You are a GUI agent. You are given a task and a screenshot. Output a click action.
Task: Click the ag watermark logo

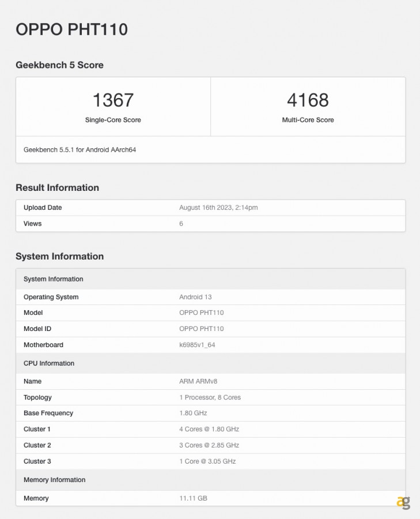coord(403,502)
